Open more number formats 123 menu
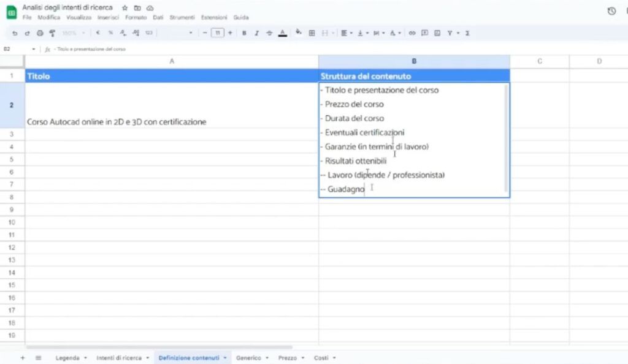Image resolution: width=628 pixels, height=364 pixels. [149, 33]
